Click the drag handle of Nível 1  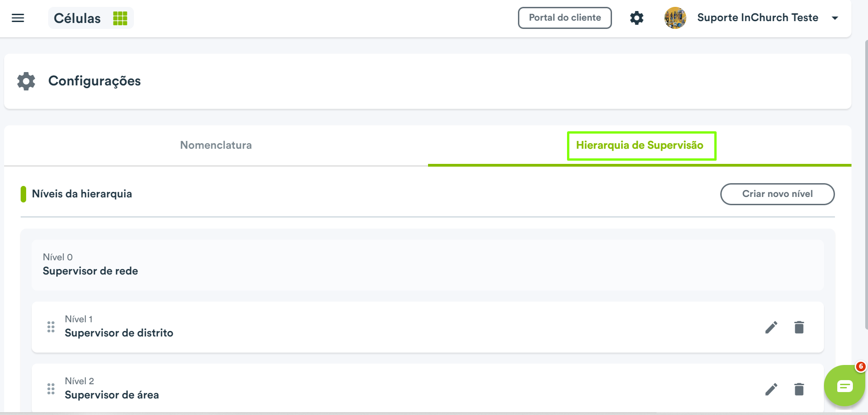51,327
